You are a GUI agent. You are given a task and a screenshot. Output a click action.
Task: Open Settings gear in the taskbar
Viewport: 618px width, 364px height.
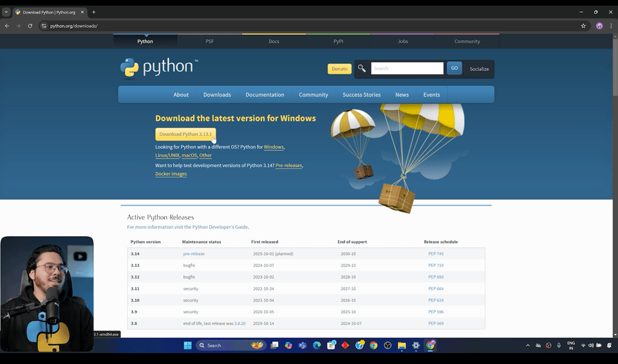coord(416,345)
